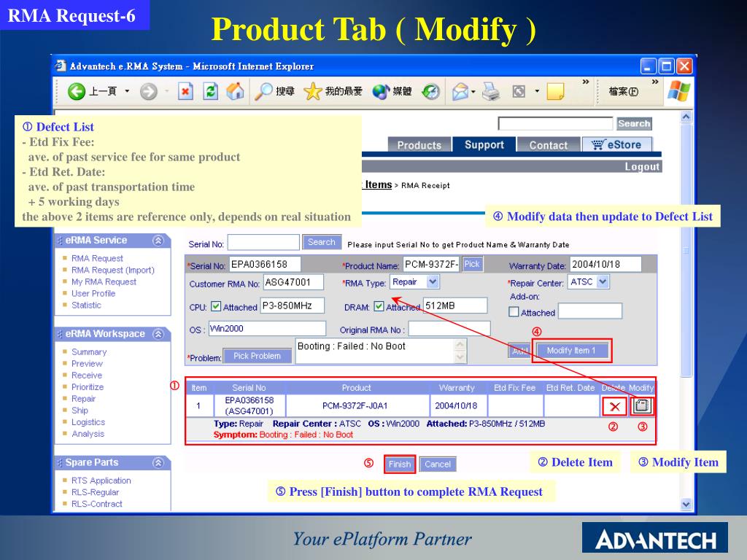The width and height of the screenshot is (747, 560).
Task: Switch to the Contact tab
Action: tap(549, 145)
